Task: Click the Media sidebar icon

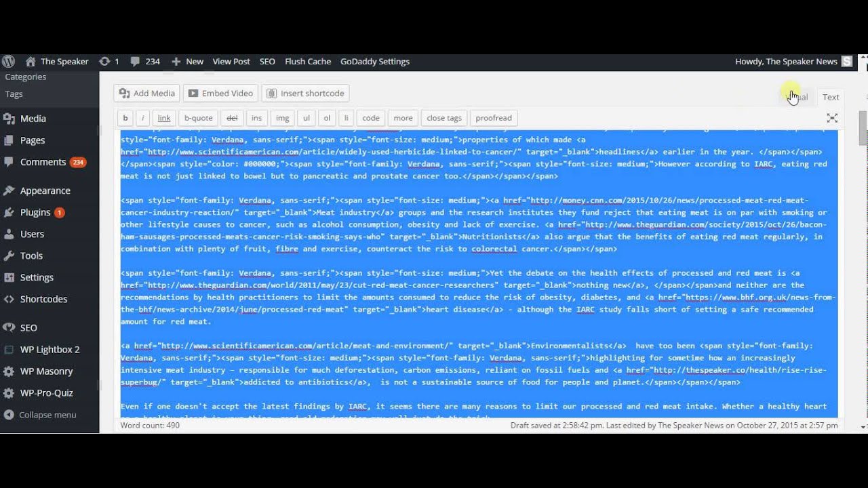Action: coord(9,119)
